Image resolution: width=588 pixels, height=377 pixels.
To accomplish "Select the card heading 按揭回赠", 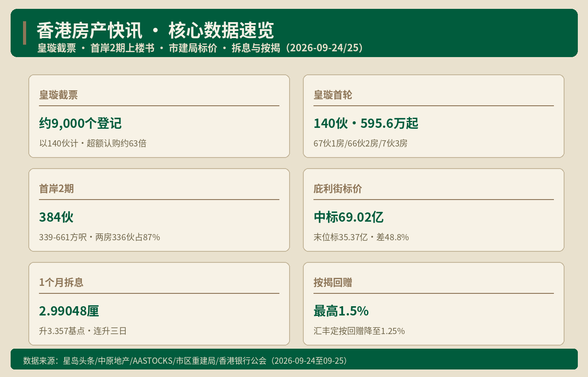I will [333, 282].
